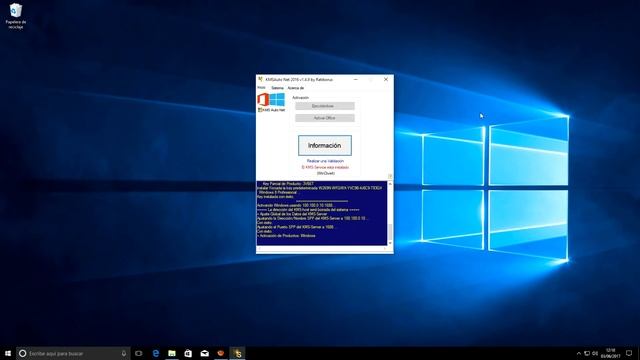Click the taskbar search input field
The height and width of the screenshot is (360, 640).
coord(73,353)
